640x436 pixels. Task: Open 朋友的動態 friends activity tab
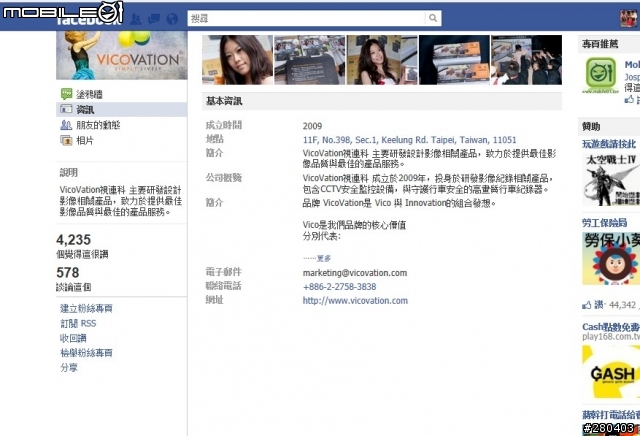(98, 125)
